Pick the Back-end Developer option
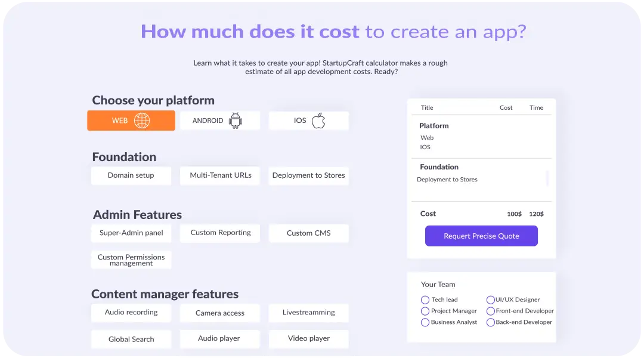644x358 pixels. [x=491, y=322]
